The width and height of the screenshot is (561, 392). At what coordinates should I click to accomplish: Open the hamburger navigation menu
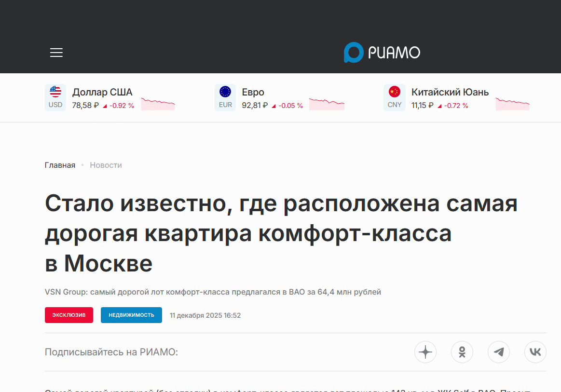tap(56, 53)
